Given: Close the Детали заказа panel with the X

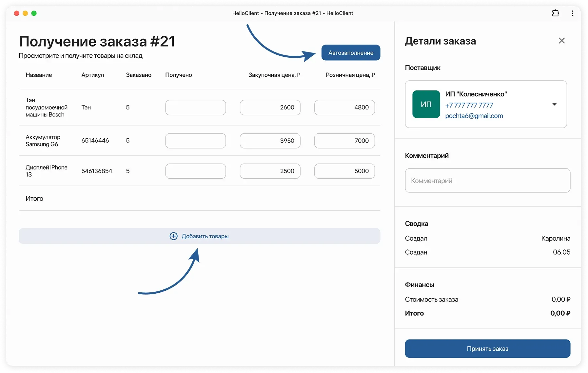Looking at the screenshot, I should [x=562, y=40].
